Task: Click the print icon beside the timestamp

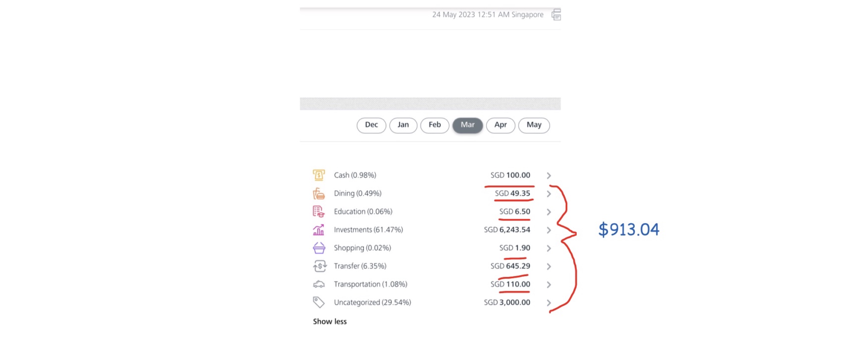Action: pos(556,15)
